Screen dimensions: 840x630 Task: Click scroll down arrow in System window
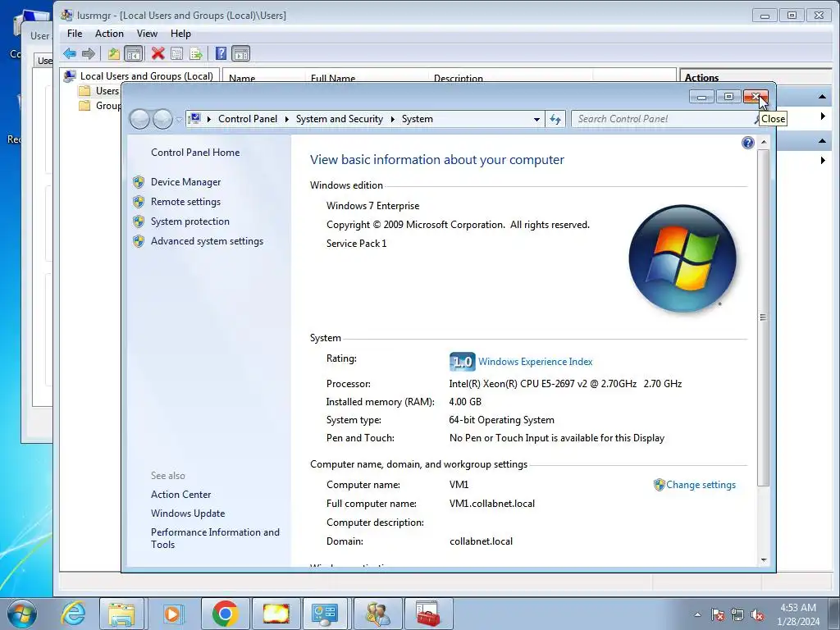(x=764, y=560)
